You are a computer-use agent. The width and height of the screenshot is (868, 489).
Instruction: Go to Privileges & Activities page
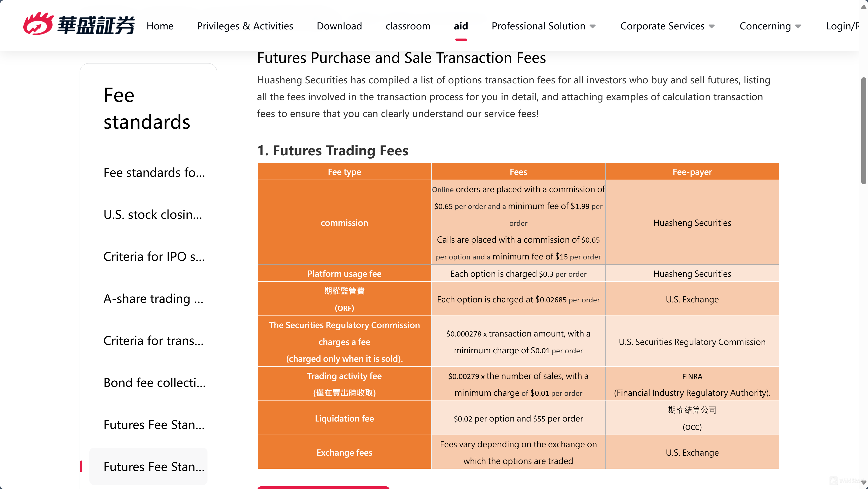tap(245, 26)
